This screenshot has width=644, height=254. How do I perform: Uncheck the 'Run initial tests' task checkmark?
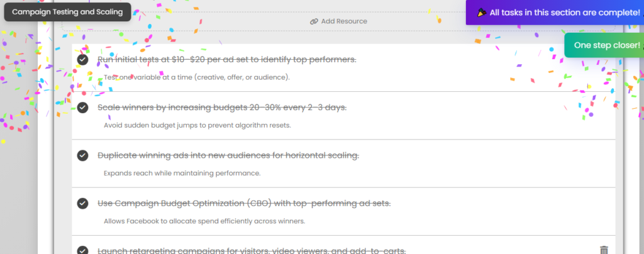(x=82, y=60)
